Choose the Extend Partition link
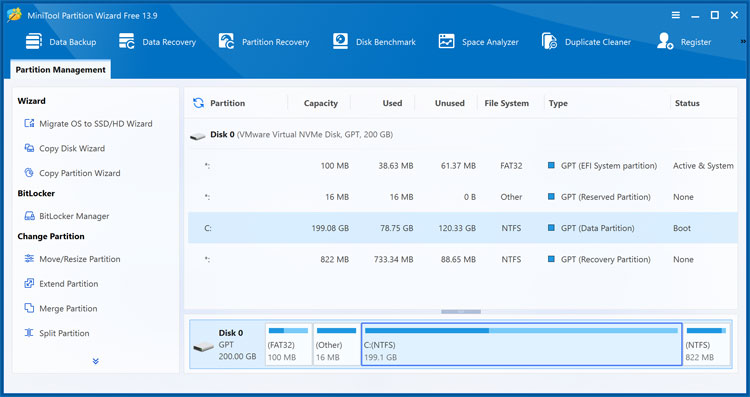750x397 pixels. click(x=68, y=284)
